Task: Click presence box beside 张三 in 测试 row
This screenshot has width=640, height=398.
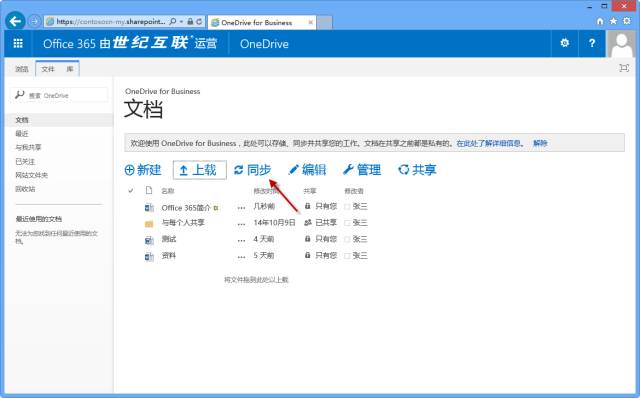Action: tap(347, 239)
